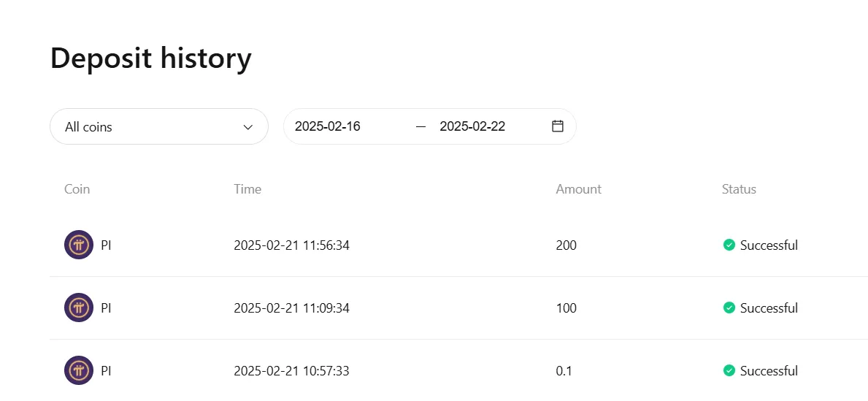Viewport: 868px width, 401px height.
Task: Click the Deposit history heading
Action: 150,58
